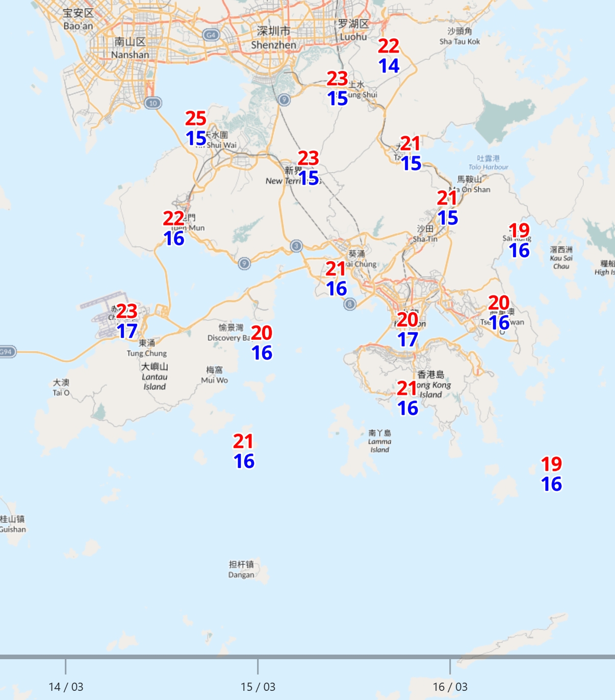615x700 pixels.
Task: Click the Lamma Island label on the map
Action: click(380, 441)
